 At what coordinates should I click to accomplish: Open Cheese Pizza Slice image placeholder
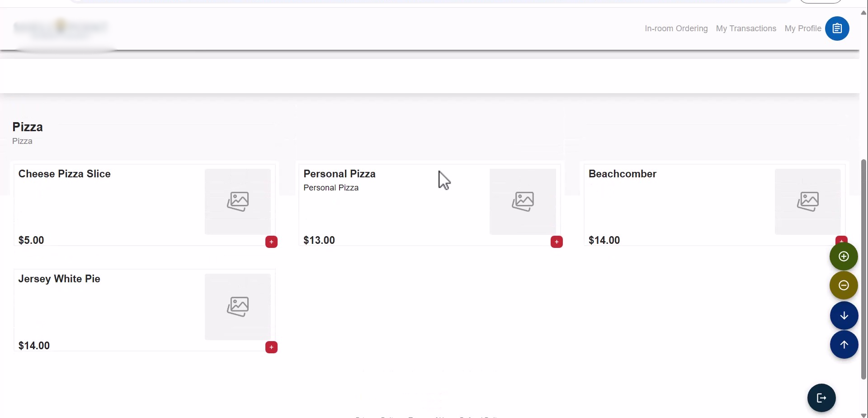pos(238,201)
